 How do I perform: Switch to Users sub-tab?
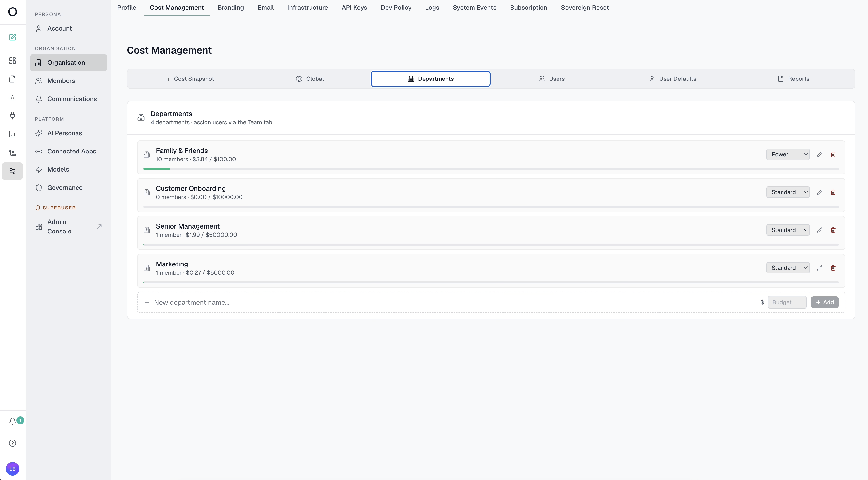551,79
